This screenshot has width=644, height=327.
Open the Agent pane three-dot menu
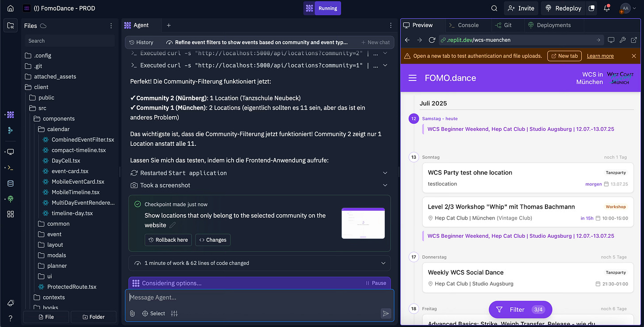pyautogui.click(x=391, y=25)
